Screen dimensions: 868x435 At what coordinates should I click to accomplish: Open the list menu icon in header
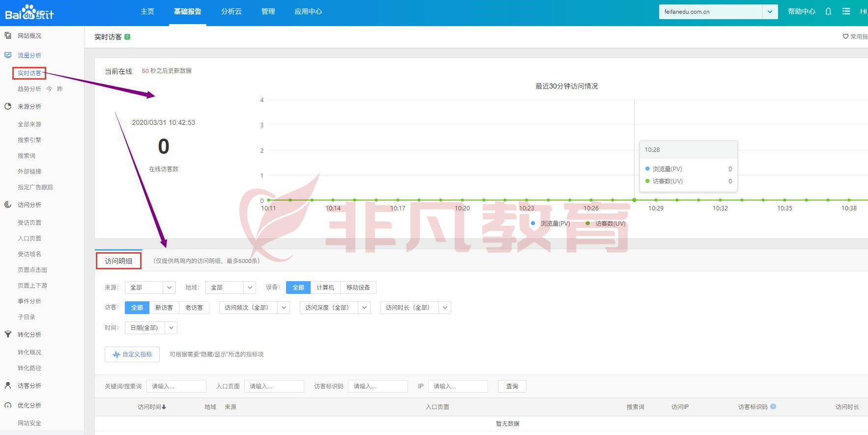(846, 11)
